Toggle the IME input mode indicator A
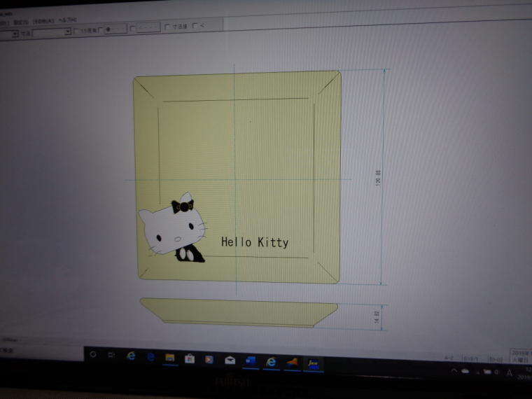 coord(510,372)
